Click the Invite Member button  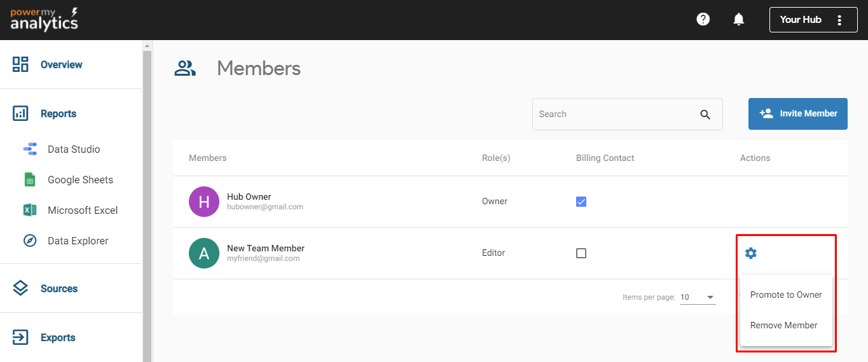(x=797, y=114)
